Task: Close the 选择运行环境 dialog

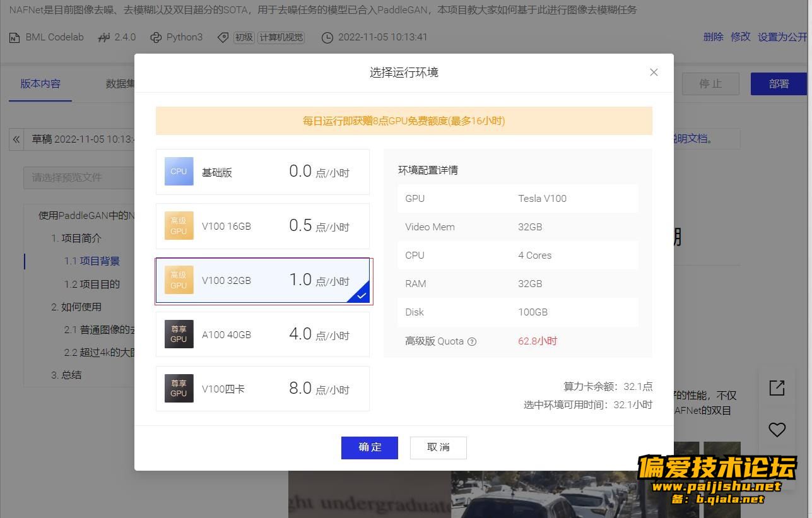Action: click(654, 73)
